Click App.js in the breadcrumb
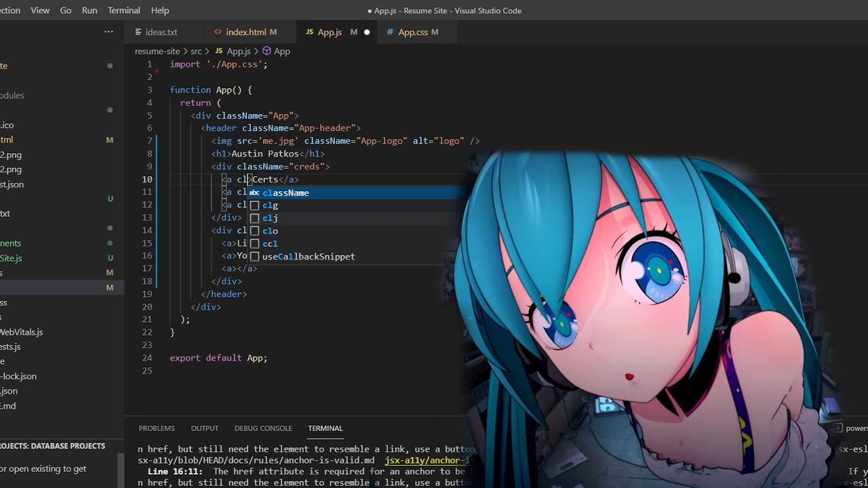 [x=239, y=51]
